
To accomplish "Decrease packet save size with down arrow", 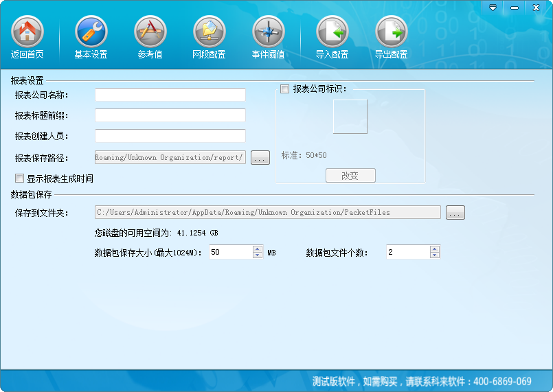I will (x=258, y=255).
